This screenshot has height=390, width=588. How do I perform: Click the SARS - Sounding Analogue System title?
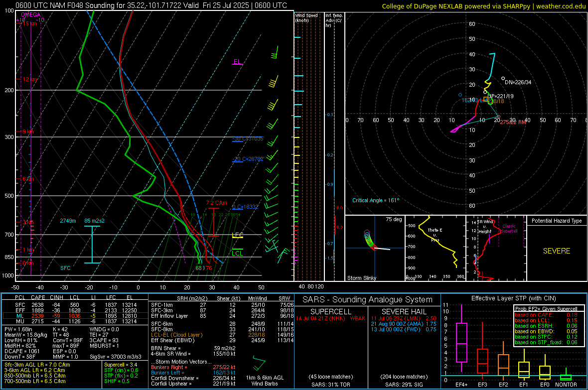[x=368, y=300]
